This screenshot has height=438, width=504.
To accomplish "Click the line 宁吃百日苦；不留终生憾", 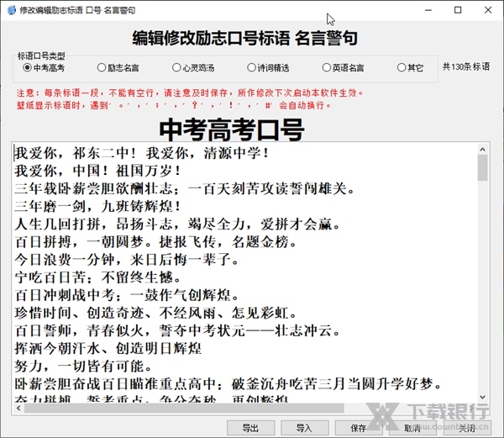I will pos(97,277).
